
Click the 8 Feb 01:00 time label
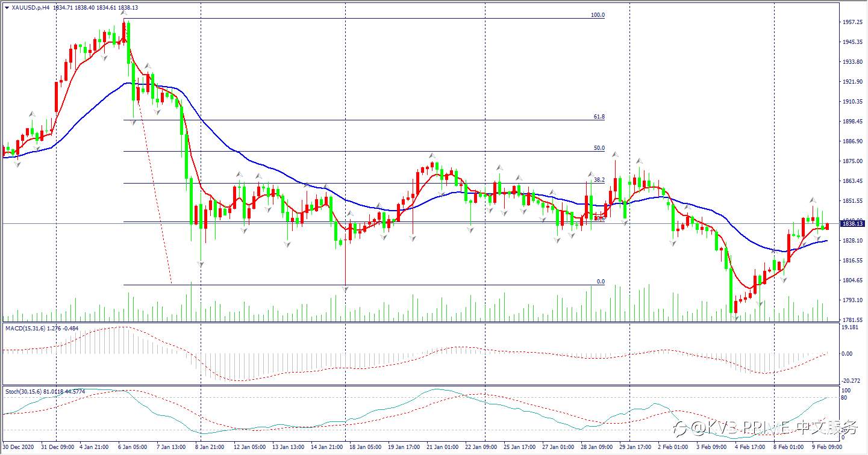click(x=788, y=448)
